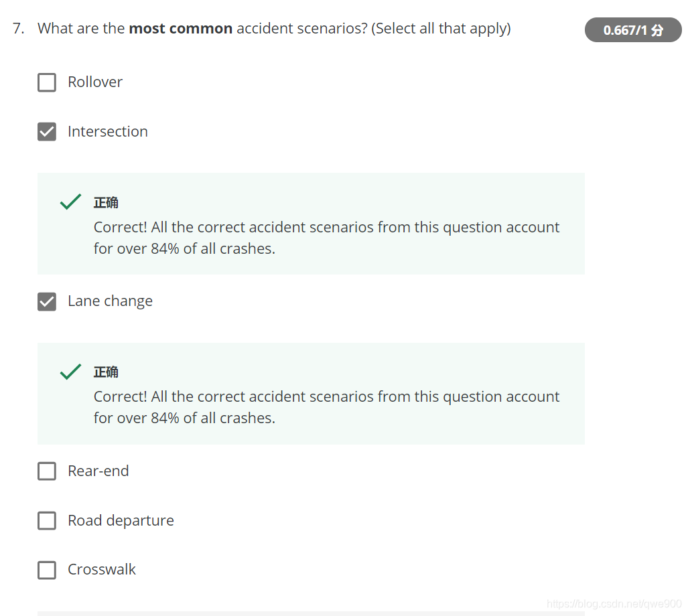Check the Rollover checkbox
Image resolution: width=688 pixels, height=616 pixels.
coord(46,82)
